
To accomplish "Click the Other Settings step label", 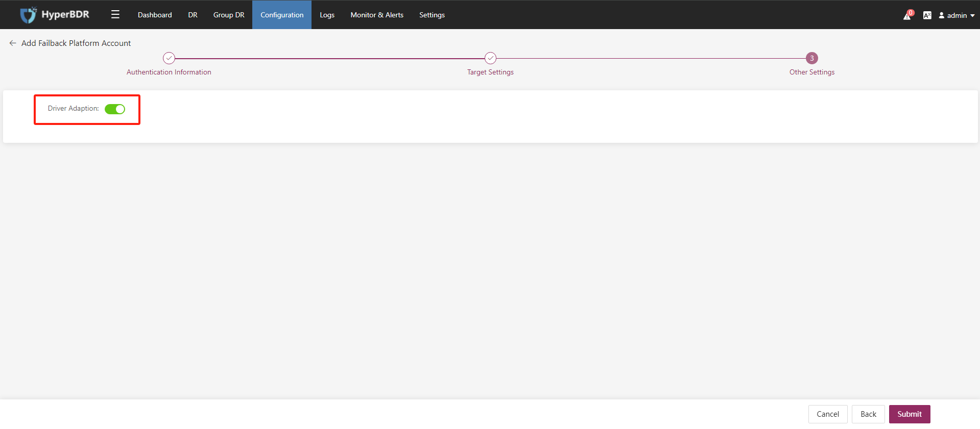I will tap(812, 72).
